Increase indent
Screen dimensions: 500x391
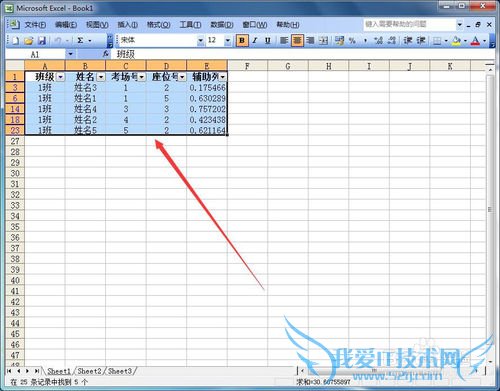pos(421,41)
